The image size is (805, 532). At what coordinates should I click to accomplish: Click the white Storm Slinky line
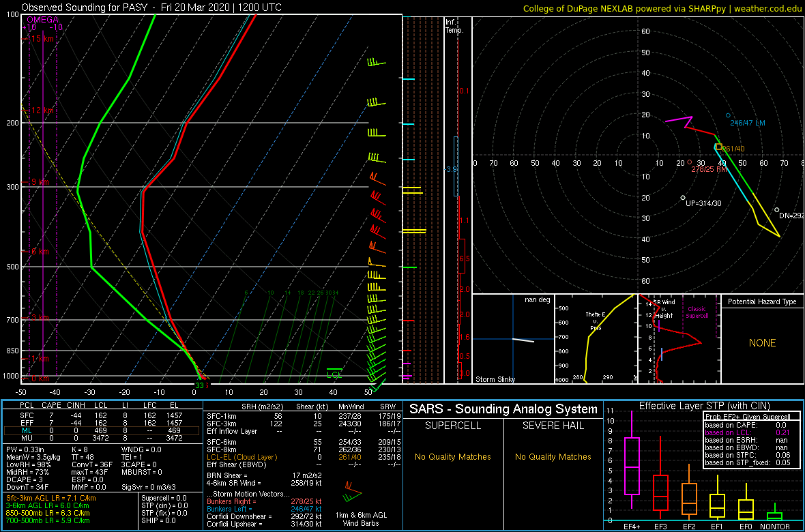coord(523,340)
